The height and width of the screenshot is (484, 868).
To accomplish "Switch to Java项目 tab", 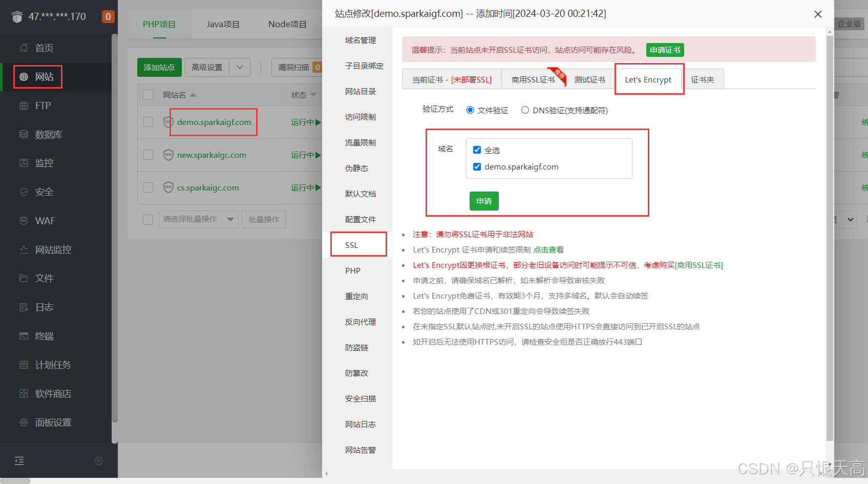I will pyautogui.click(x=223, y=24).
